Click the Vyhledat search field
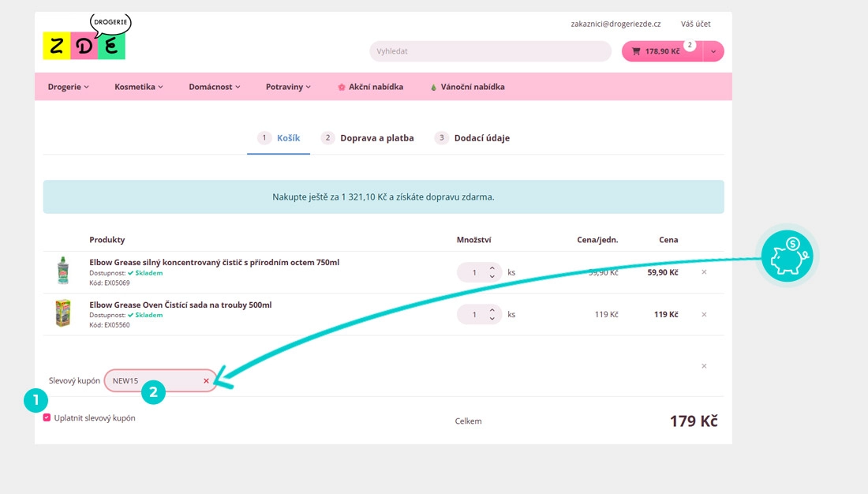The width and height of the screenshot is (868, 494). click(x=490, y=51)
